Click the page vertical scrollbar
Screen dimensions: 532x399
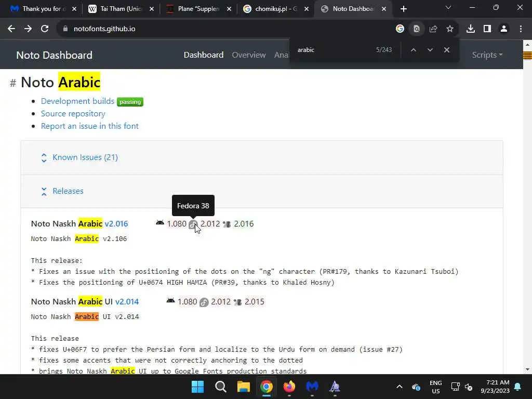pos(527,207)
